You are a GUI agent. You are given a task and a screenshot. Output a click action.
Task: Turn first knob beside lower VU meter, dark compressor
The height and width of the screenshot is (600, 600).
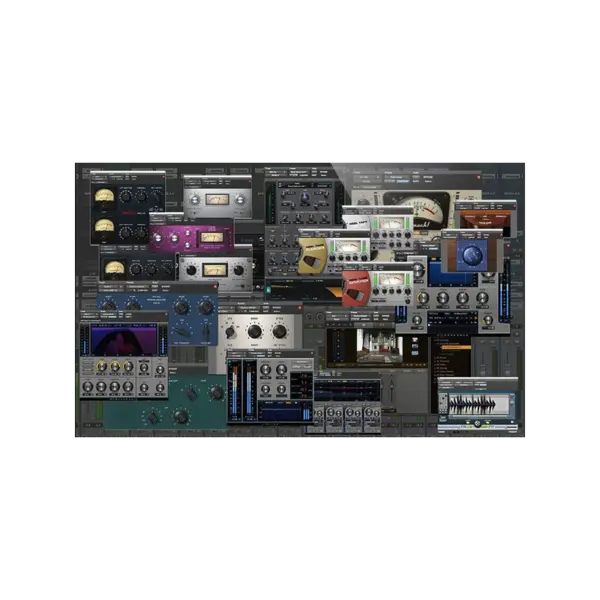click(126, 232)
